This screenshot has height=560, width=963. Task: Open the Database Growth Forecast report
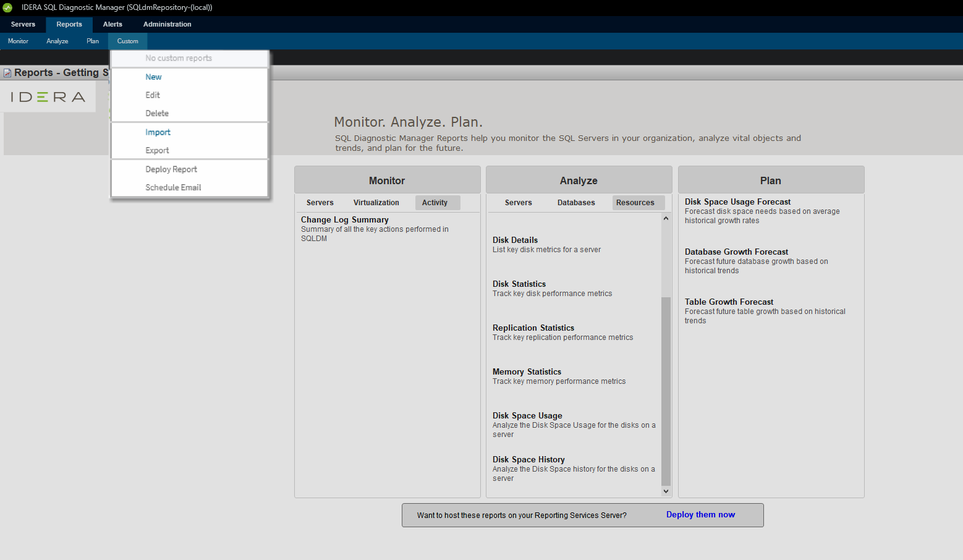pos(736,252)
